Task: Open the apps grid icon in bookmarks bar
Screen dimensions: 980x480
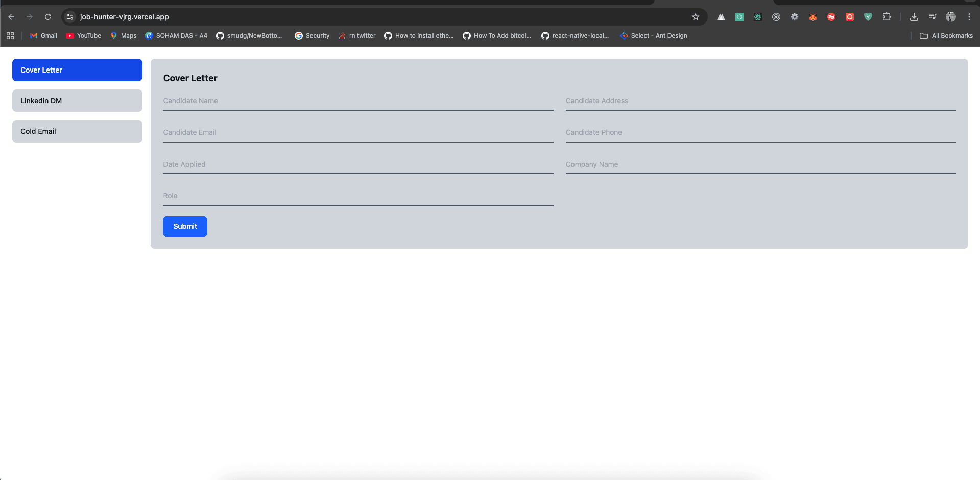Action: (x=10, y=36)
